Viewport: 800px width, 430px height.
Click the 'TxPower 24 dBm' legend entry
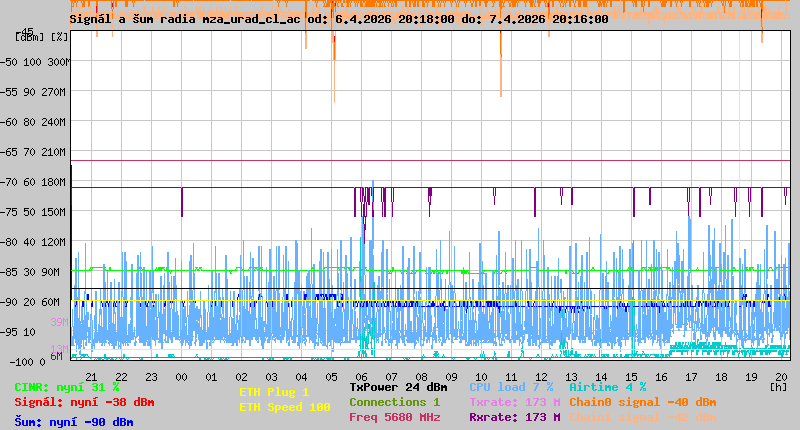pos(398,388)
